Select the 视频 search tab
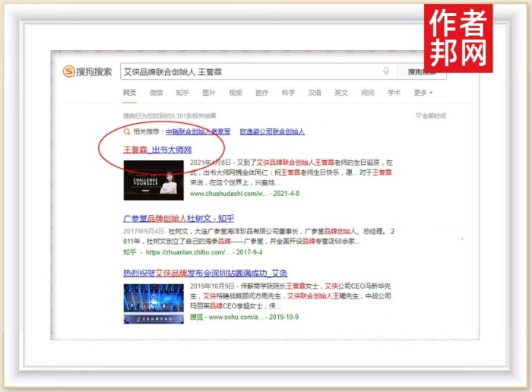 point(235,93)
